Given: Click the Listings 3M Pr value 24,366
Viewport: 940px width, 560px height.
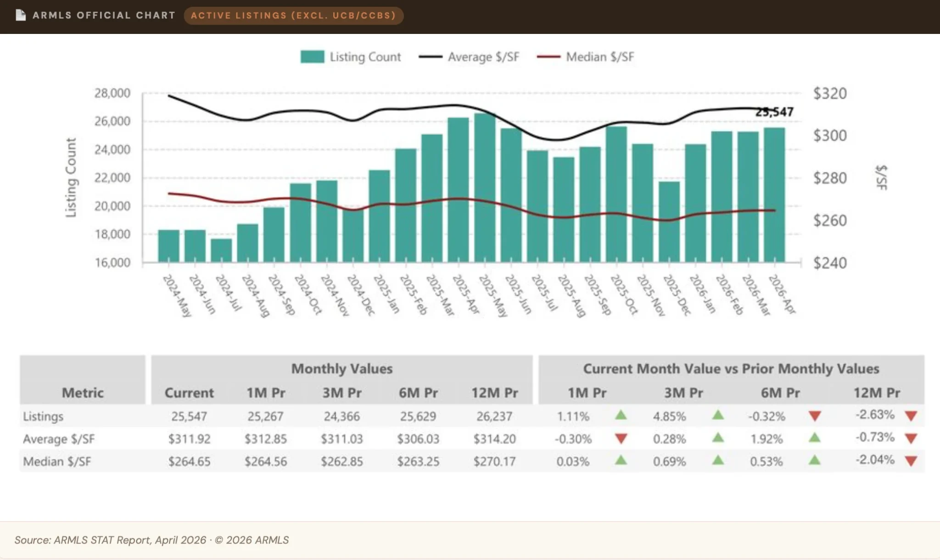Looking at the screenshot, I should point(342,416).
